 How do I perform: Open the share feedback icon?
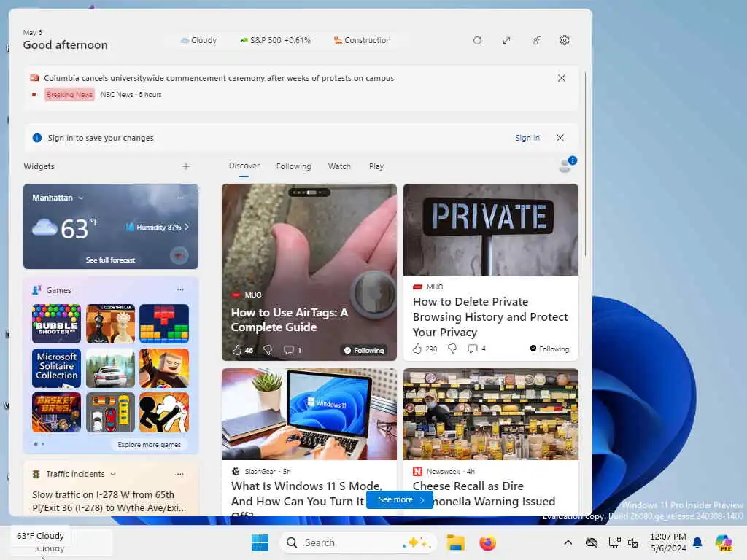536,41
